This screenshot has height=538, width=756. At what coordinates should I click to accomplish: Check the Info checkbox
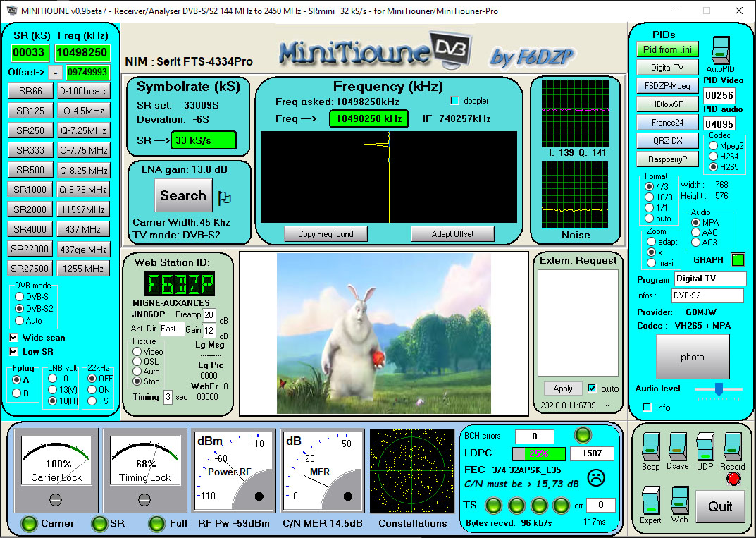(647, 408)
